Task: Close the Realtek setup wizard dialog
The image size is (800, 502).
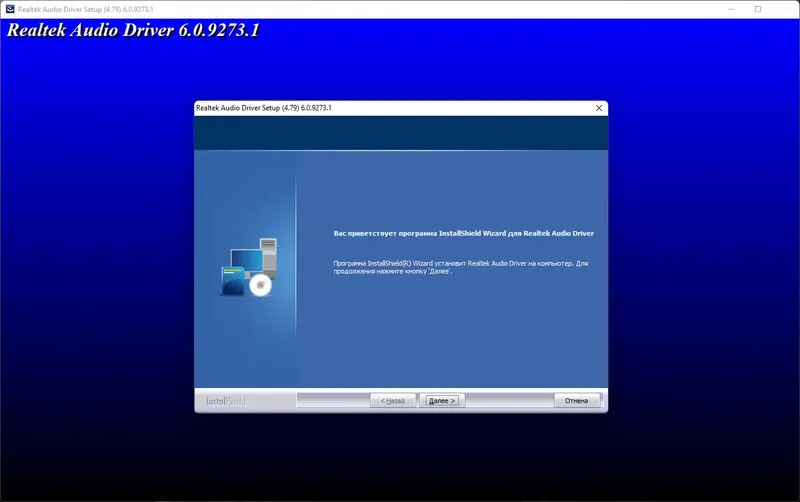Action: (x=599, y=108)
